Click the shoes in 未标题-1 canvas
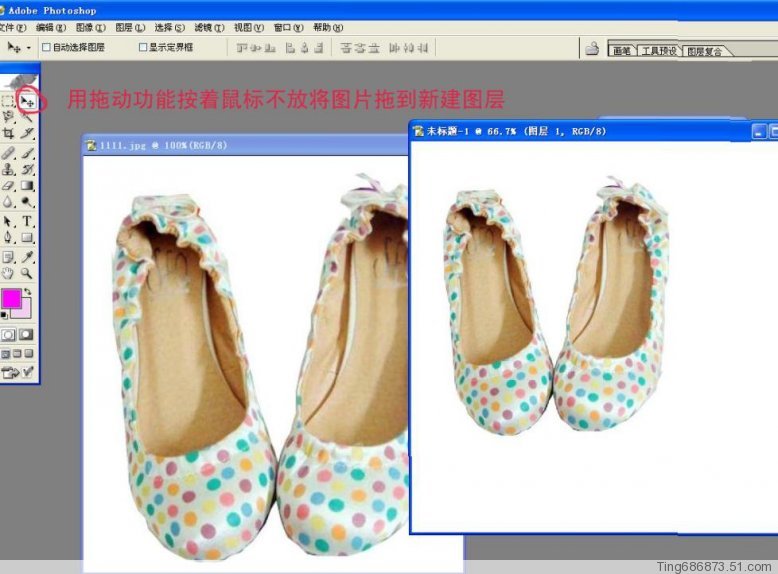This screenshot has height=574, width=778. 556,308
